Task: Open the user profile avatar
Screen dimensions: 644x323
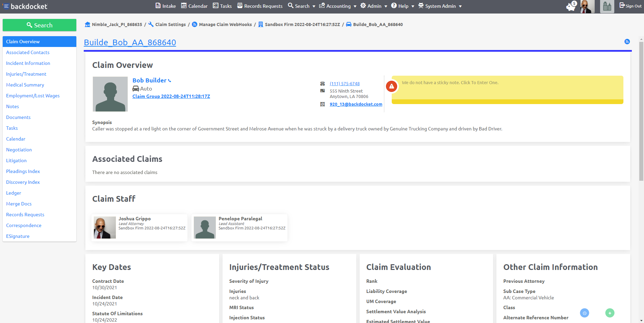Action: click(588, 6)
